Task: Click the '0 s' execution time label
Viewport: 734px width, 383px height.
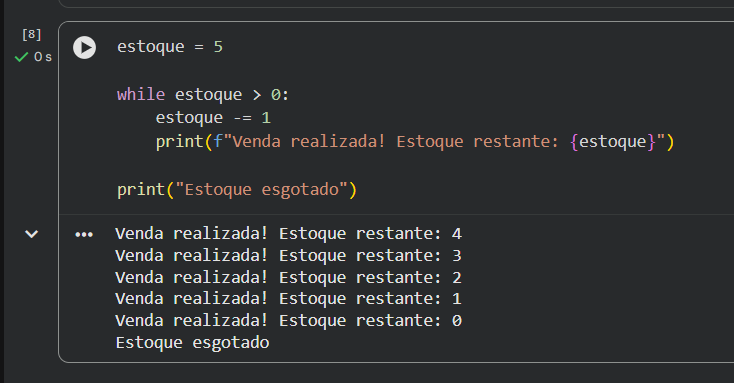Action: click(43, 57)
